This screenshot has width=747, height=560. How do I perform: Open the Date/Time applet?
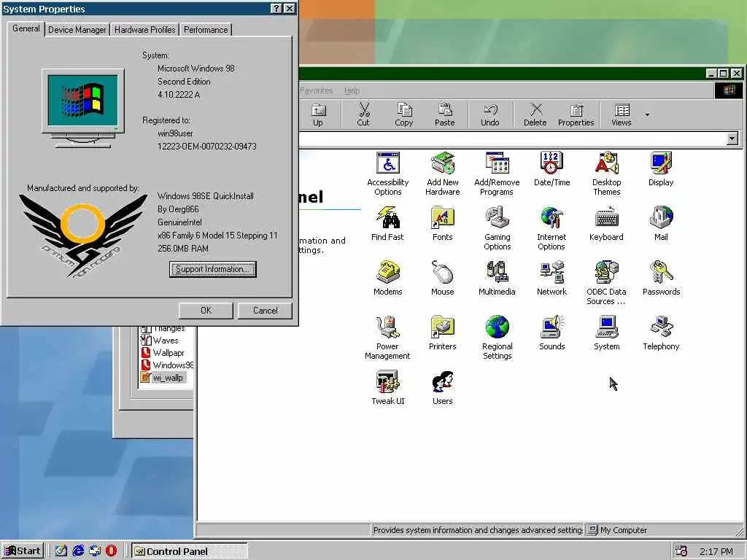[x=551, y=169]
